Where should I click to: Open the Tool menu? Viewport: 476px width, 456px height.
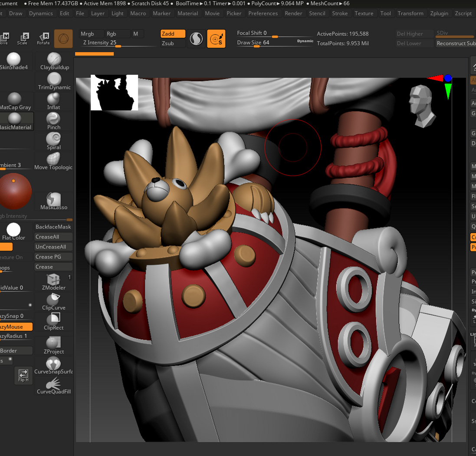point(386,13)
